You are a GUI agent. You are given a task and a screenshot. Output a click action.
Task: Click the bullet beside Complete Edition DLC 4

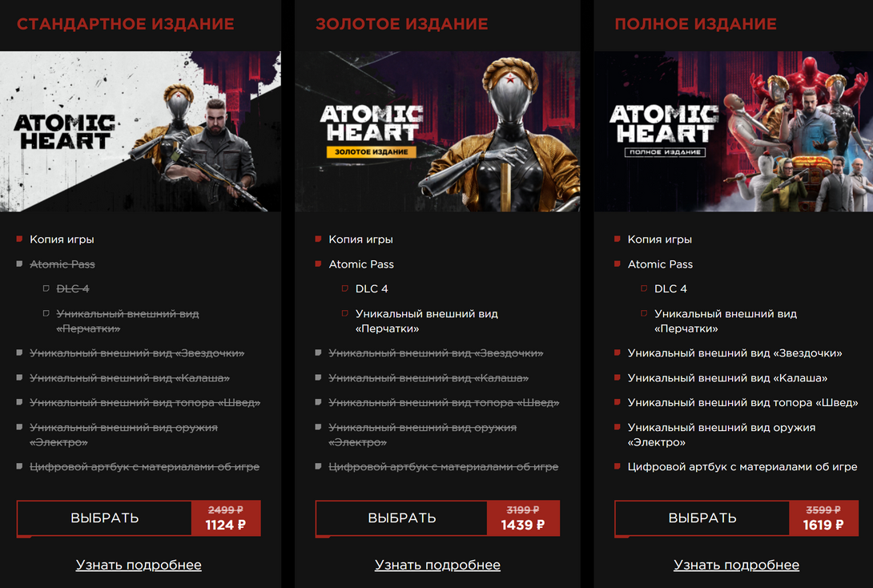644,288
